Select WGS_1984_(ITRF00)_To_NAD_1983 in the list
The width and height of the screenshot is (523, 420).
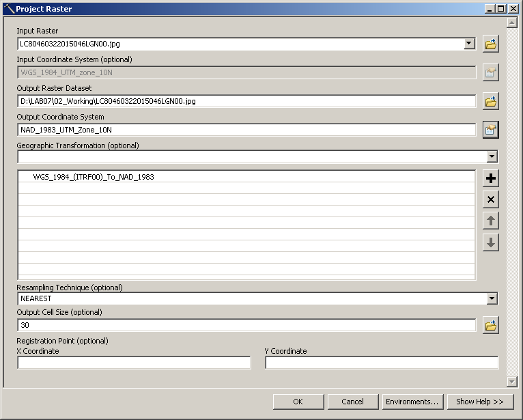click(x=94, y=177)
